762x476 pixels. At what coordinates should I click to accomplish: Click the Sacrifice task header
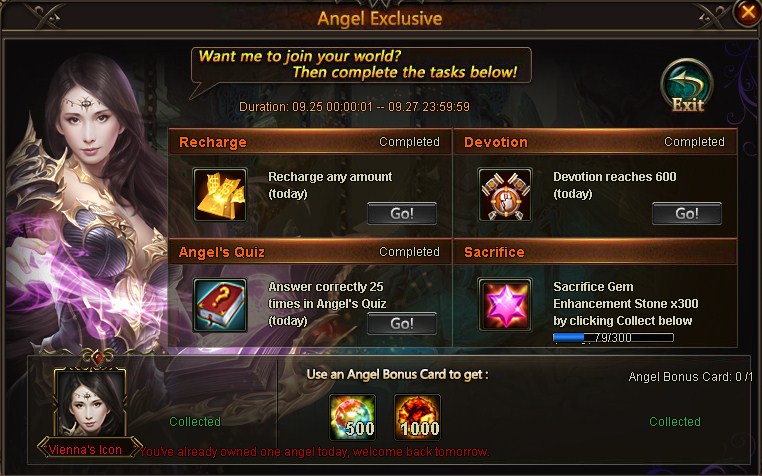pos(595,252)
